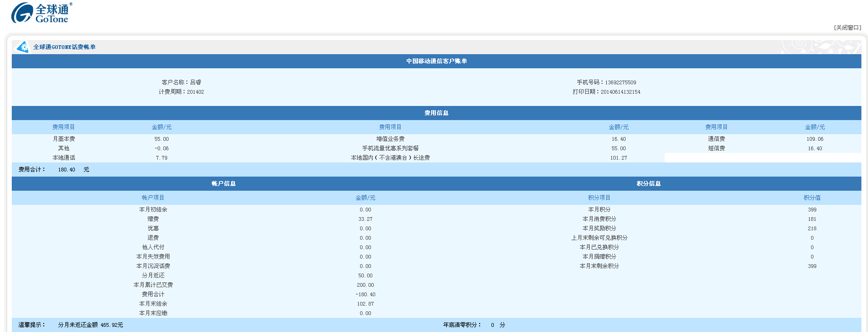
Task: Click the points value 218
Action: [812, 228]
